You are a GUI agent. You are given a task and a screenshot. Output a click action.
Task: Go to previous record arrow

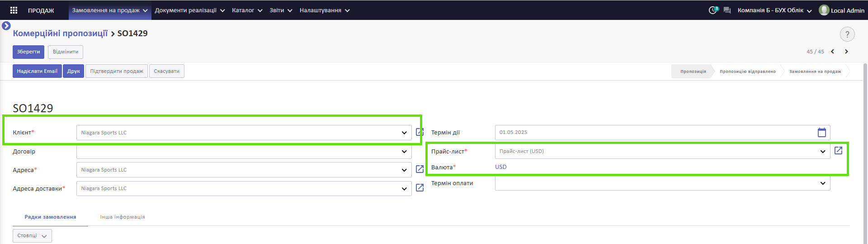(832, 52)
